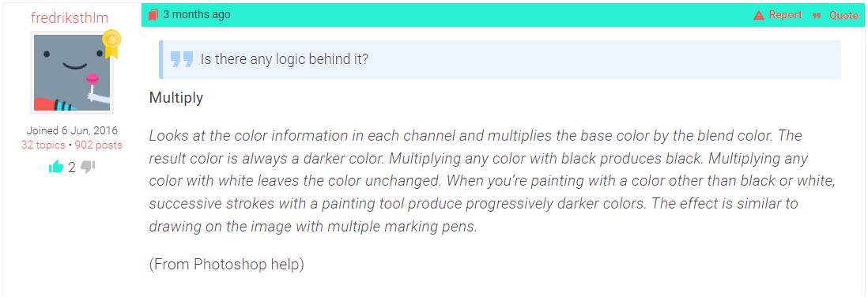The width and height of the screenshot is (868, 297).
Task: Open the 902 posts link
Action: click(x=97, y=145)
